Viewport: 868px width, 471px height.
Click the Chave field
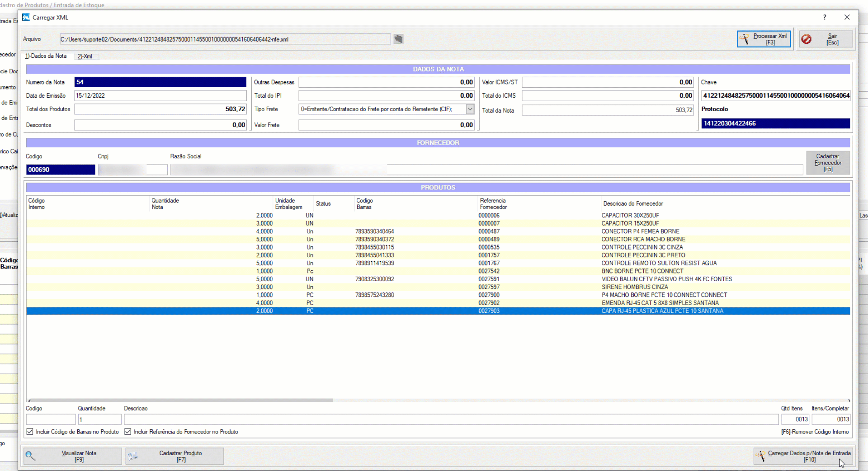tap(776, 95)
